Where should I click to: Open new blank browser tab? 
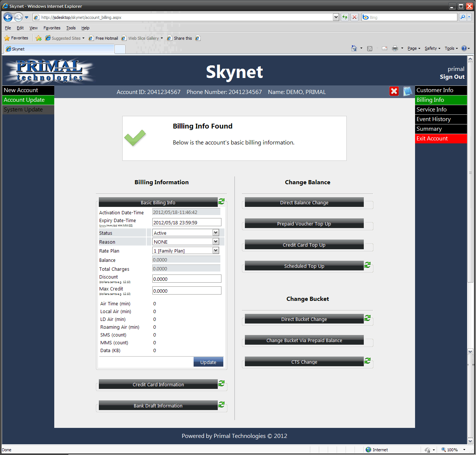pyautogui.click(x=120, y=49)
